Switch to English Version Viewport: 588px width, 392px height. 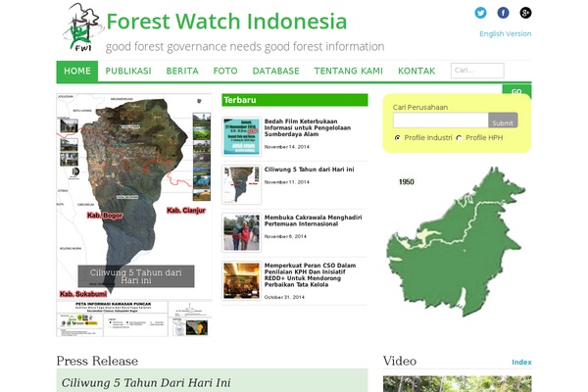505,33
